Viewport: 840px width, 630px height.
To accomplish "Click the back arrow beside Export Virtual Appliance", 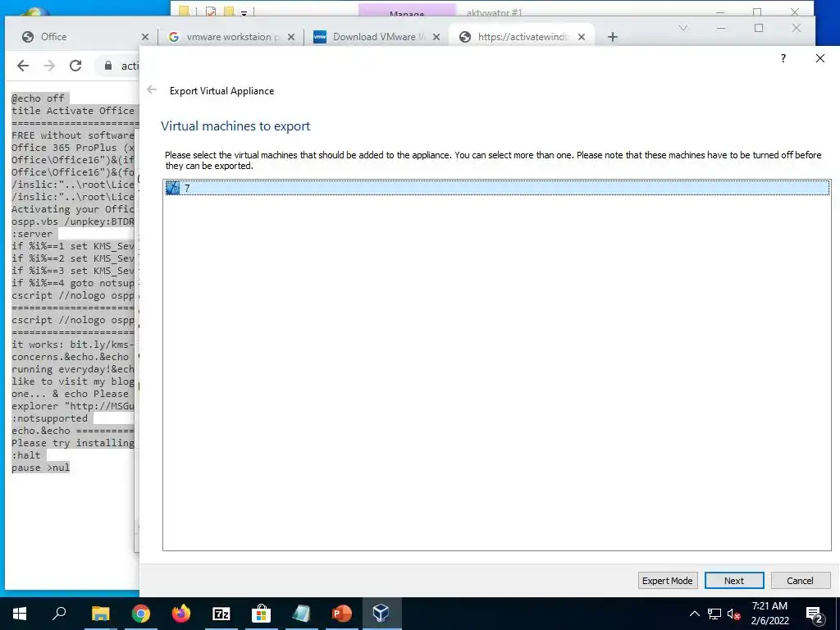I will pyautogui.click(x=152, y=90).
